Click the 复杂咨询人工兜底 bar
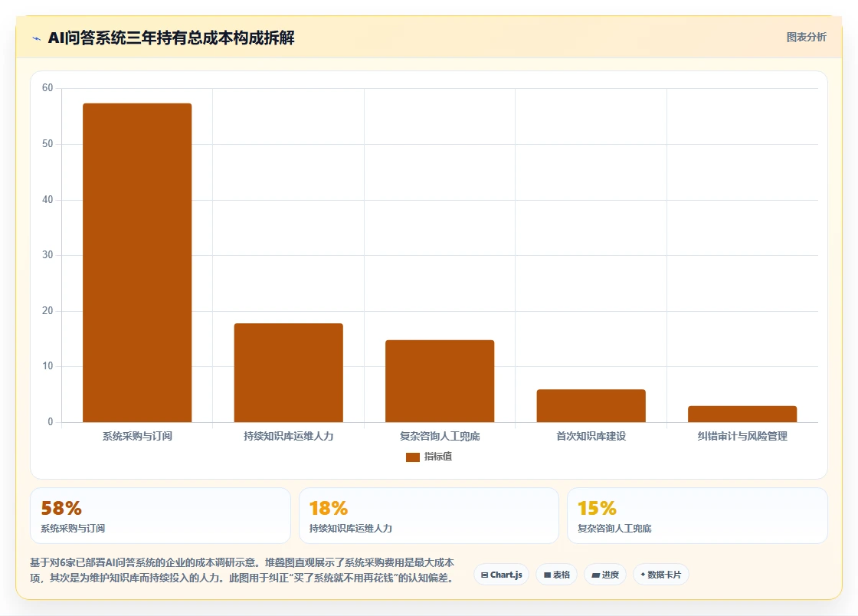The width and height of the screenshot is (858, 616). tap(440, 382)
